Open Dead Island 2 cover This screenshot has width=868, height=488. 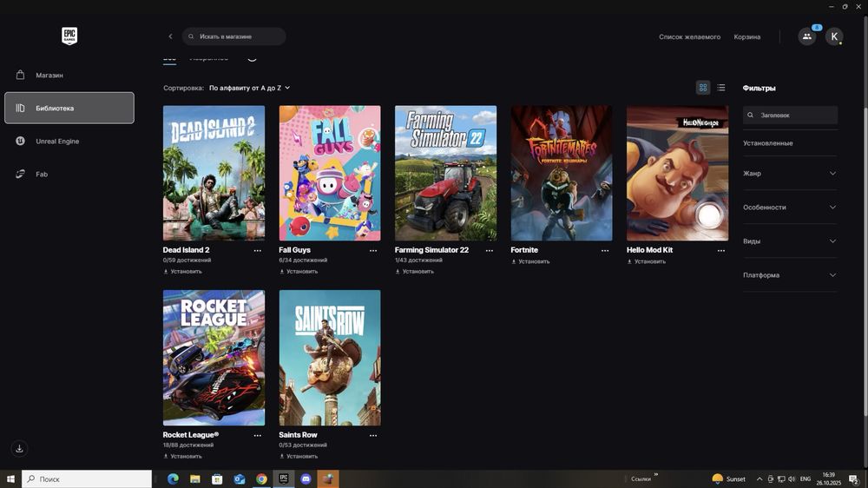[x=214, y=173]
